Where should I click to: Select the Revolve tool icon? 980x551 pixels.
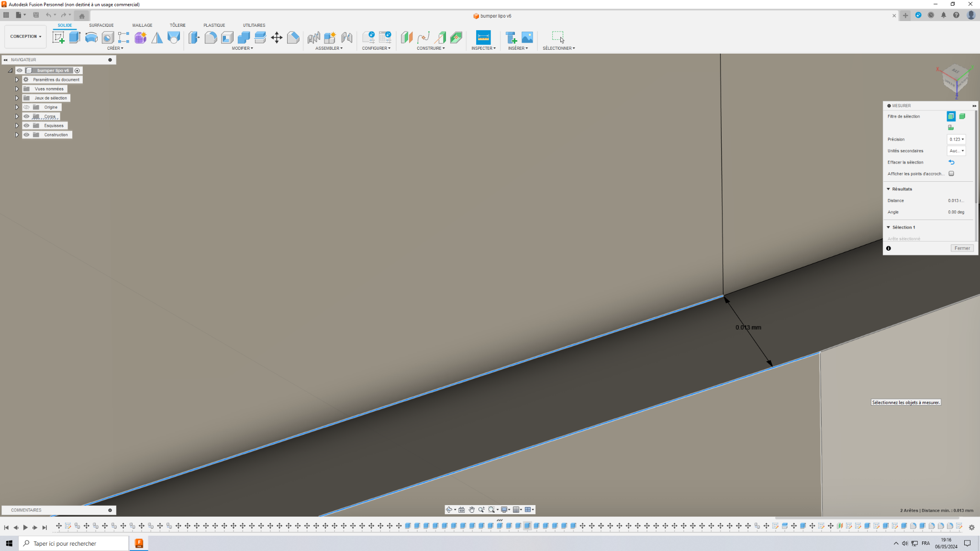(x=91, y=37)
